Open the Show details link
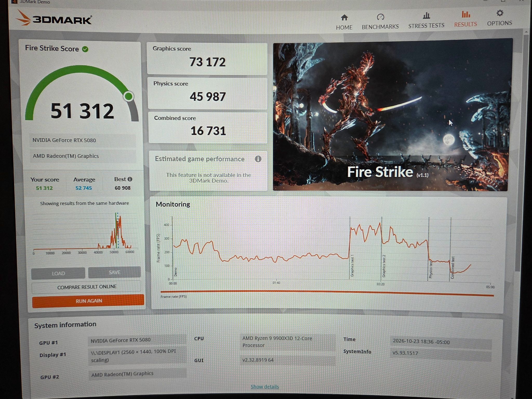This screenshot has width=532, height=399. [x=265, y=387]
